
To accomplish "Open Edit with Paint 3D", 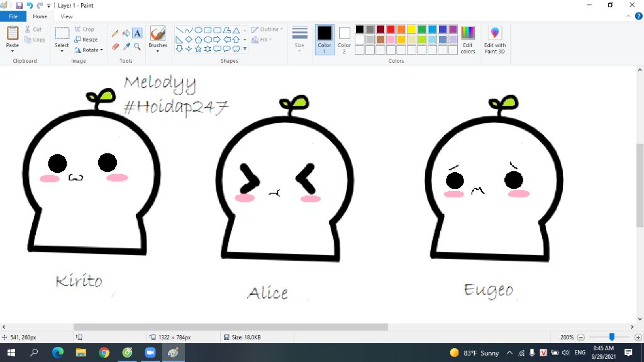I will 494,40.
